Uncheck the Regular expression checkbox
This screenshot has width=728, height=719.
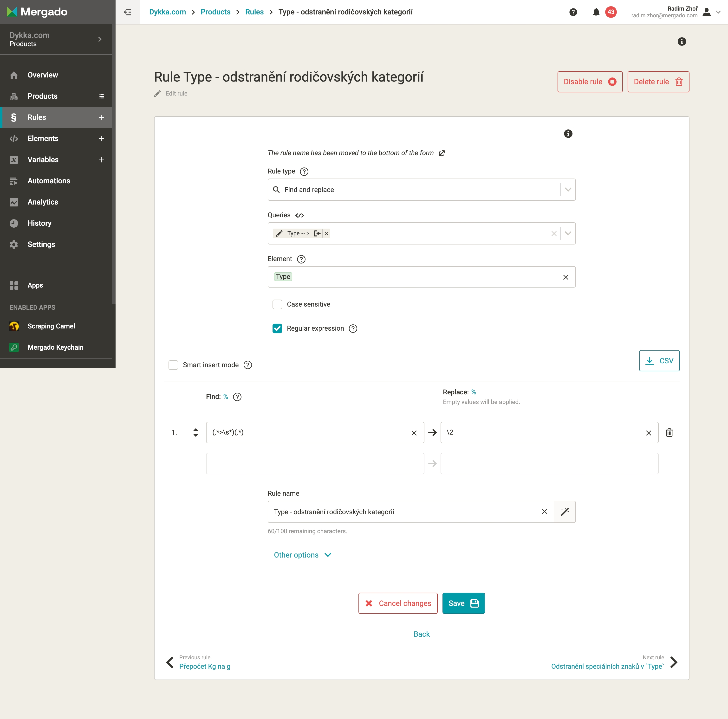click(277, 328)
